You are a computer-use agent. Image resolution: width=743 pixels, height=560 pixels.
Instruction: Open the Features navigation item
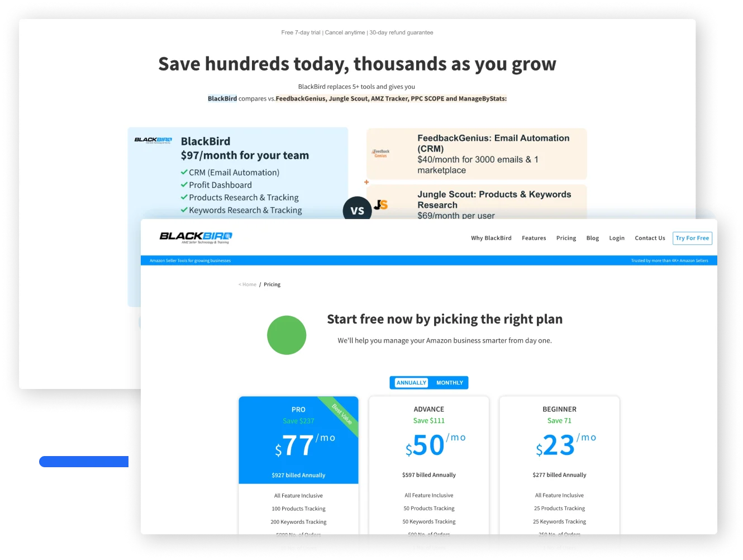click(x=534, y=238)
